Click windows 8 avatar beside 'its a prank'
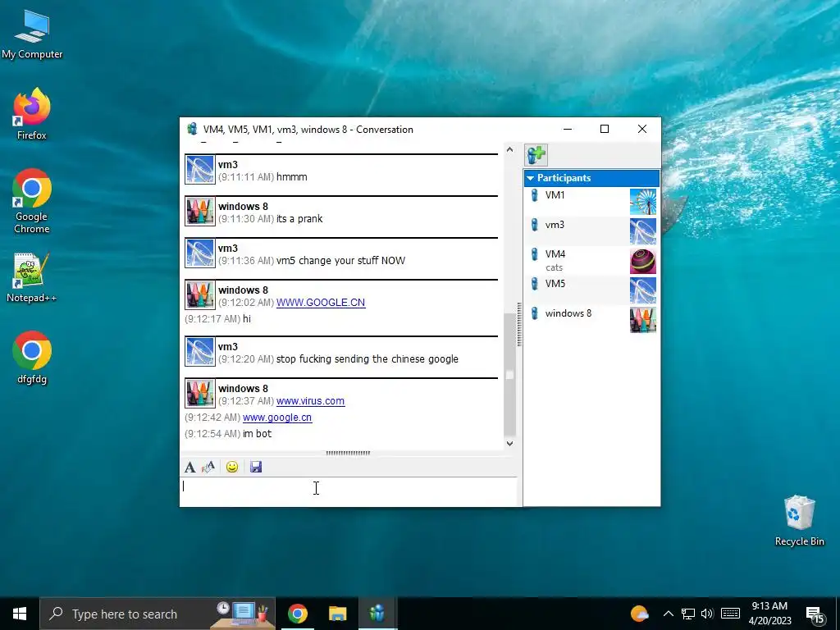Image resolution: width=840 pixels, height=630 pixels. point(200,211)
